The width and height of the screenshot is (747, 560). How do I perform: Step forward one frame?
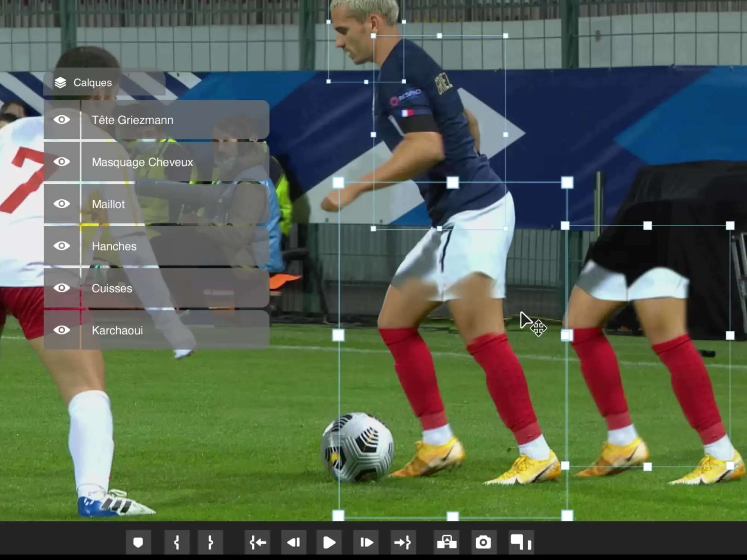point(366,542)
